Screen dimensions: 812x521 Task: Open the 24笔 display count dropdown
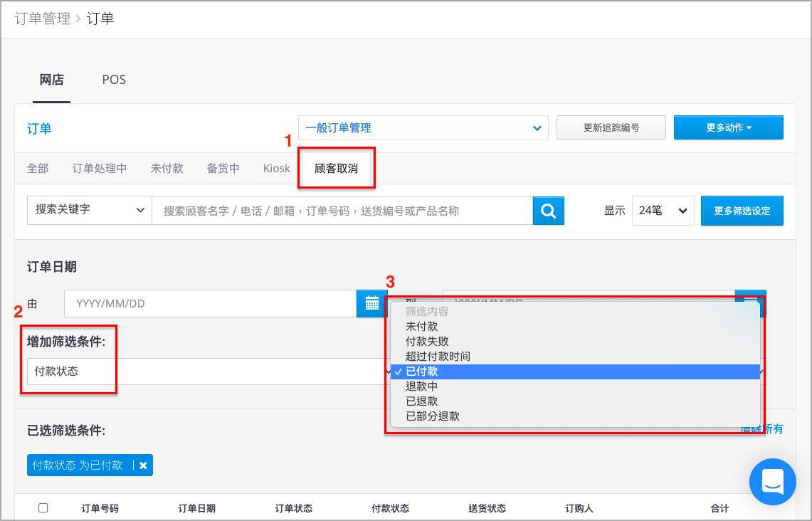click(x=663, y=211)
